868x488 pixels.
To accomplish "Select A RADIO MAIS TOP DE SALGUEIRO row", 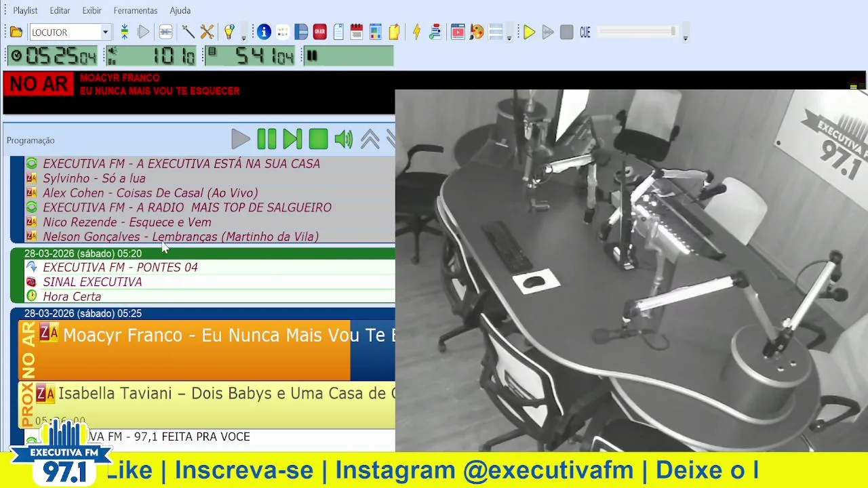I will [x=209, y=207].
